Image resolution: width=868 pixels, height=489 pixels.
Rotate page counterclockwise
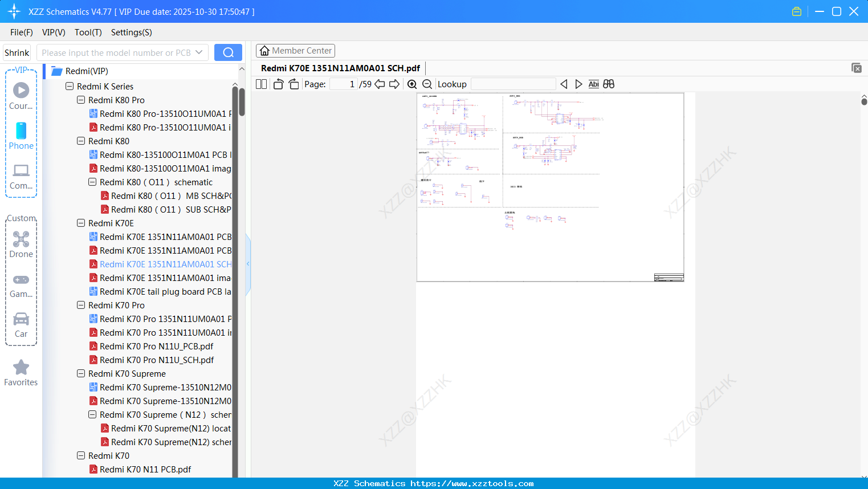tap(278, 84)
